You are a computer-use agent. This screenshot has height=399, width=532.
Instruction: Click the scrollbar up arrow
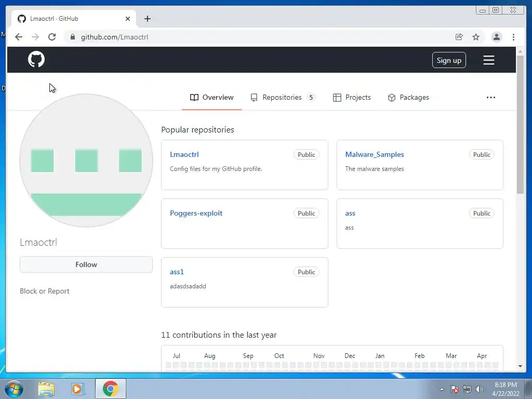(x=520, y=51)
